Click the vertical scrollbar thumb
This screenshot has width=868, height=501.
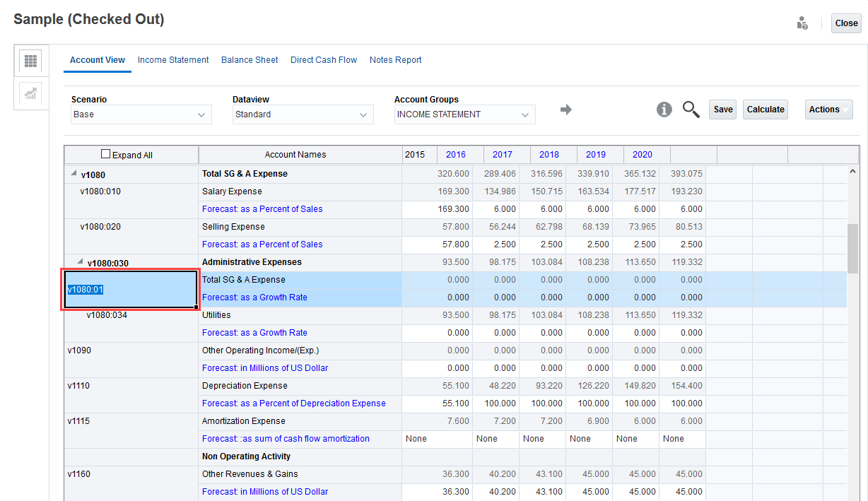coord(852,247)
